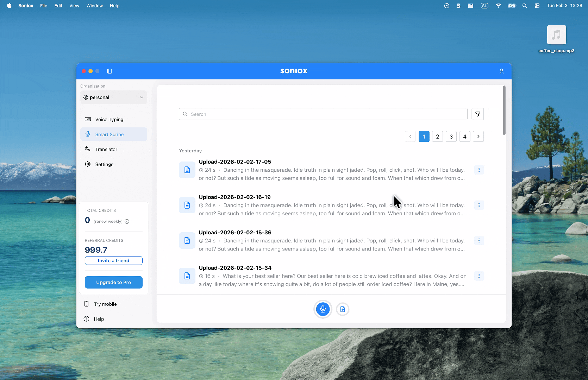Open Voice Typing in sidebar
Image resolution: width=588 pixels, height=380 pixels.
pos(109,120)
